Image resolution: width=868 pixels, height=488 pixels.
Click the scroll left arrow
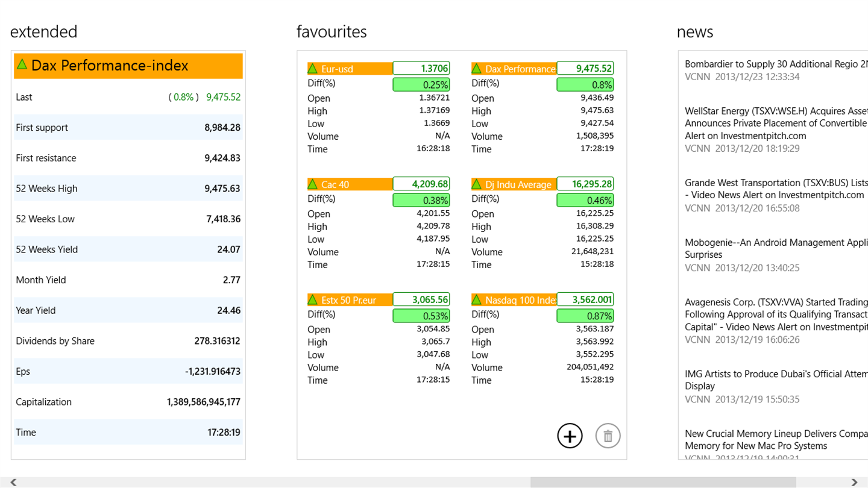pyautogui.click(x=13, y=482)
